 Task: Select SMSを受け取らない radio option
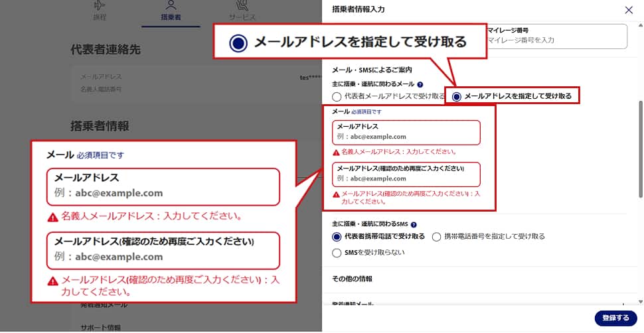[337, 253]
